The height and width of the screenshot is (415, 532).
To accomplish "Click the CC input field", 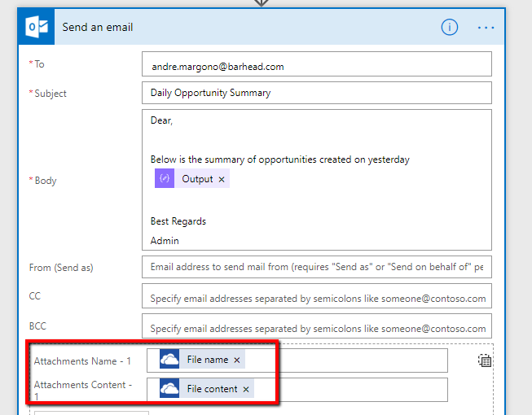I will point(316,298).
